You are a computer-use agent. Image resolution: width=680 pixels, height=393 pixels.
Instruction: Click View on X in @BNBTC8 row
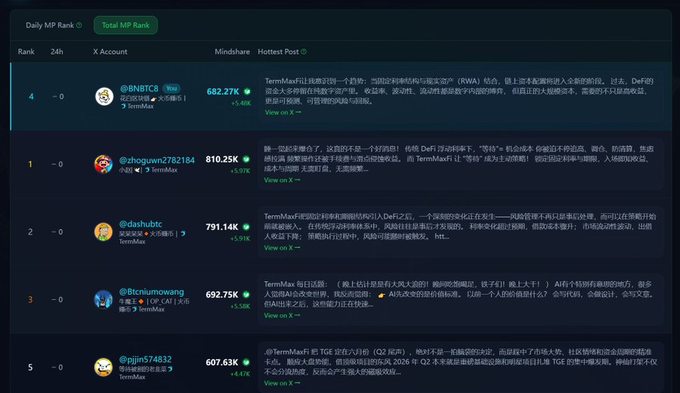[283, 112]
